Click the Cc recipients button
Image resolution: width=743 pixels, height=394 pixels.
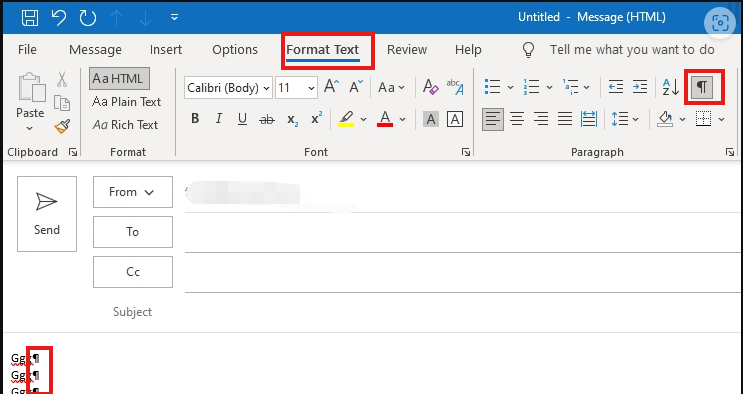click(133, 272)
